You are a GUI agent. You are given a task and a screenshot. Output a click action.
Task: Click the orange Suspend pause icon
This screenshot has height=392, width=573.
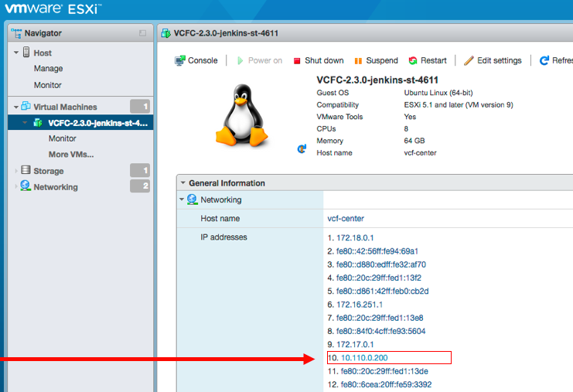[x=358, y=61]
